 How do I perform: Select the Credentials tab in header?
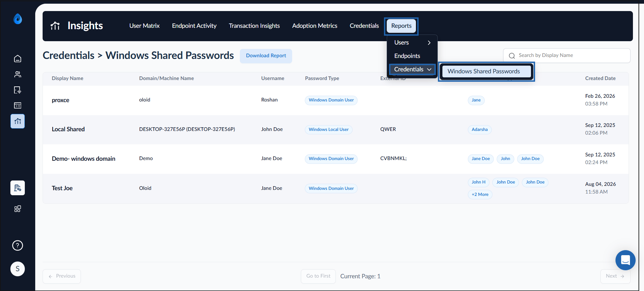(x=364, y=26)
